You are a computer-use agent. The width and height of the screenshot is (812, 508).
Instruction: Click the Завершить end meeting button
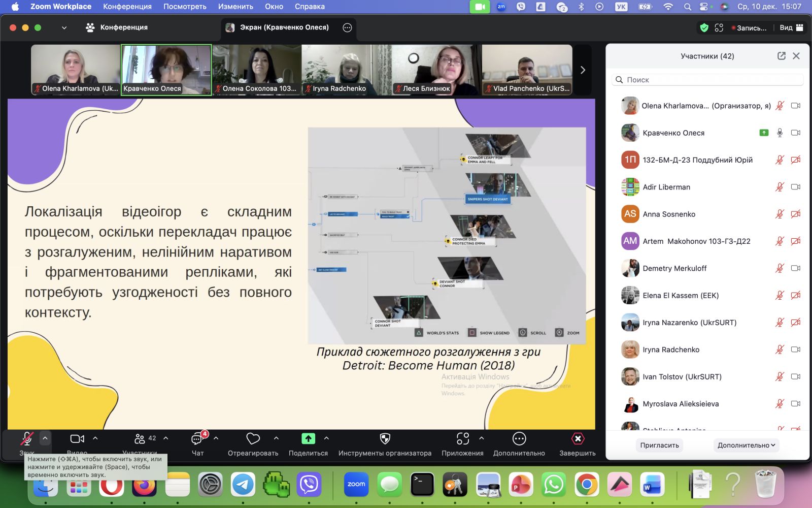tap(578, 439)
